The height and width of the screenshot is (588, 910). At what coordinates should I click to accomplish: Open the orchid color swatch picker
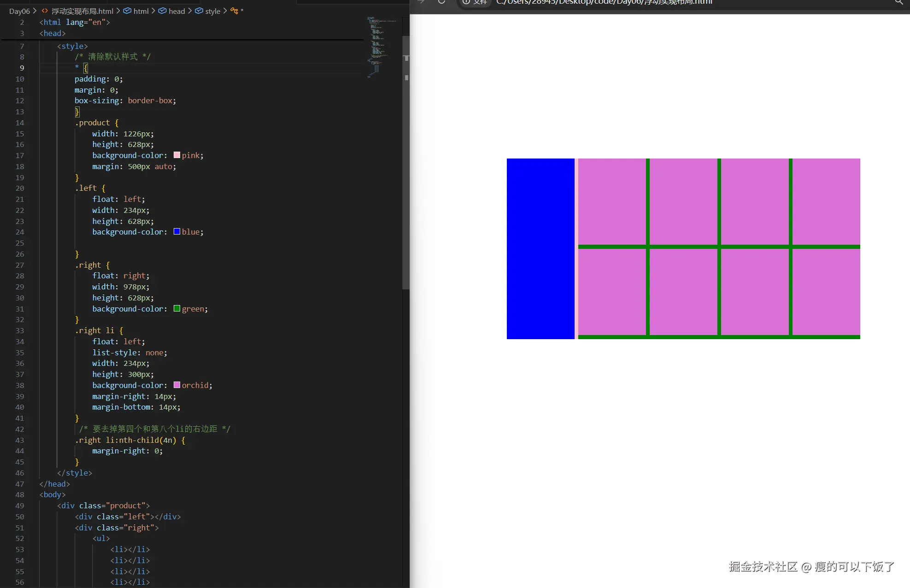[x=177, y=385]
